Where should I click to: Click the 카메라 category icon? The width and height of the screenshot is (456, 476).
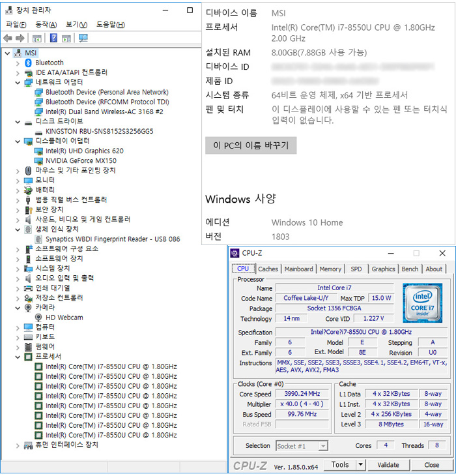[x=28, y=308]
